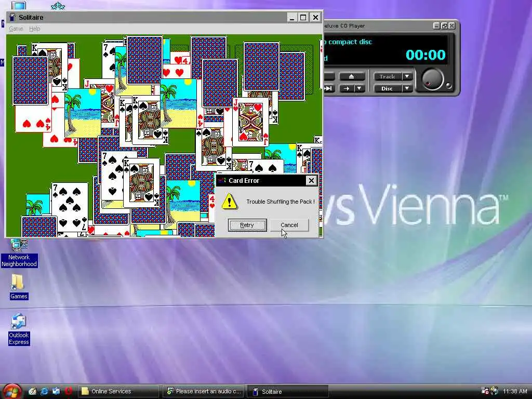The height and width of the screenshot is (399, 532).
Task: Click the 'Trouble Shuffling the Pack !' message
Action: [281, 202]
